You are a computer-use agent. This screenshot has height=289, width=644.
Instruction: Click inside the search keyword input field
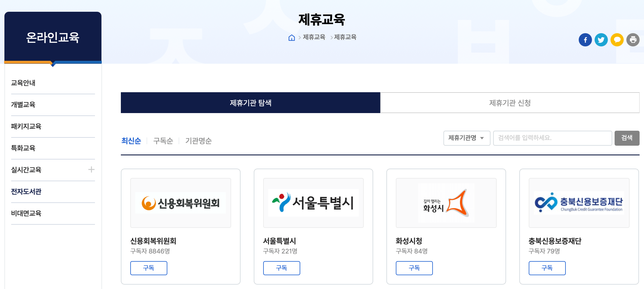pos(552,138)
